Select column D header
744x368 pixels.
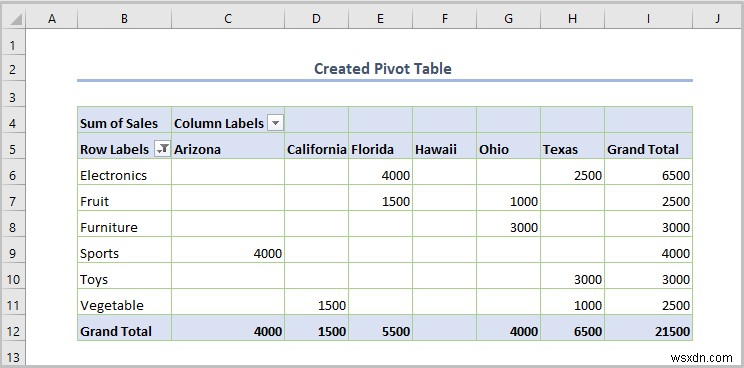coord(316,18)
